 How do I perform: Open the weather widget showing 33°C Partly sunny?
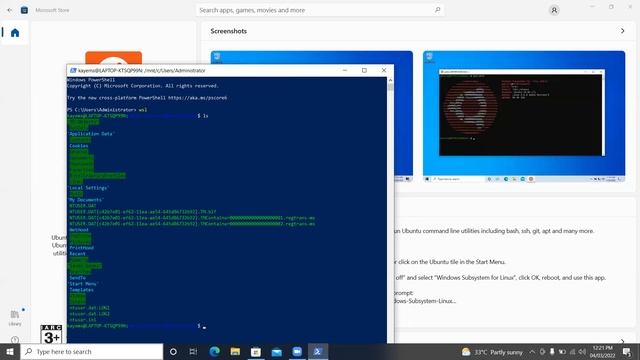[492, 352]
